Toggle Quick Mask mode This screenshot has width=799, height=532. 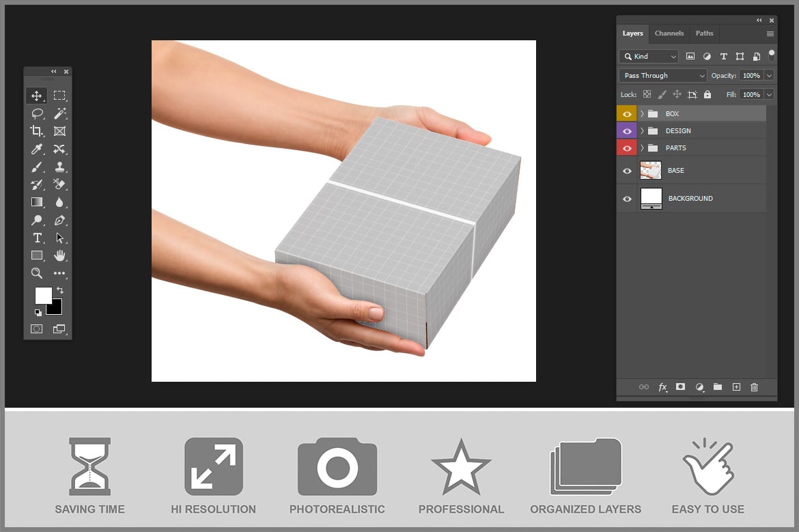pyautogui.click(x=37, y=329)
